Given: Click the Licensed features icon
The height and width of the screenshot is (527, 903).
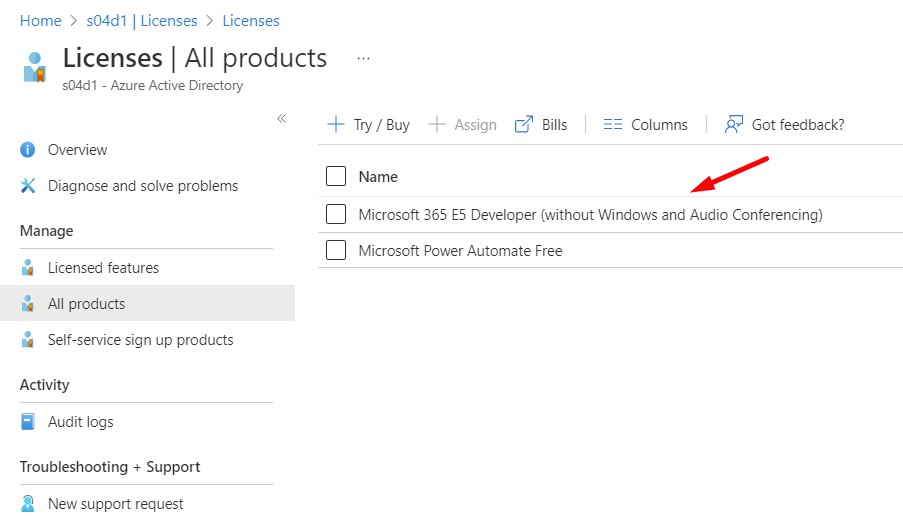Looking at the screenshot, I should (28, 268).
